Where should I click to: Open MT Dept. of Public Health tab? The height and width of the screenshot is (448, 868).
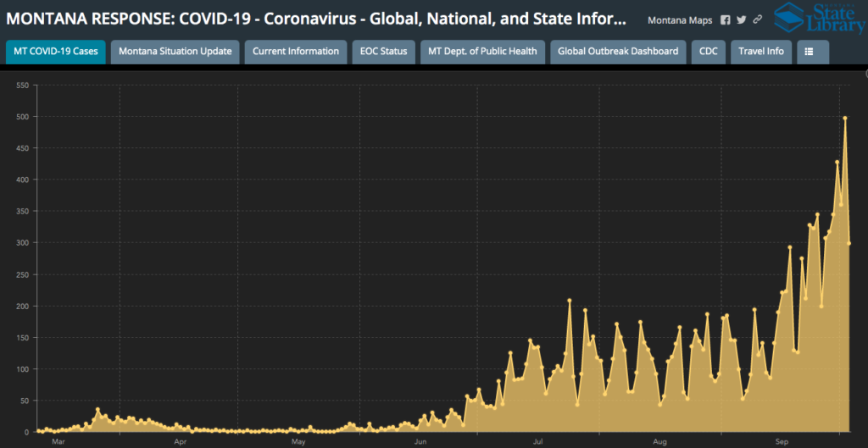482,52
